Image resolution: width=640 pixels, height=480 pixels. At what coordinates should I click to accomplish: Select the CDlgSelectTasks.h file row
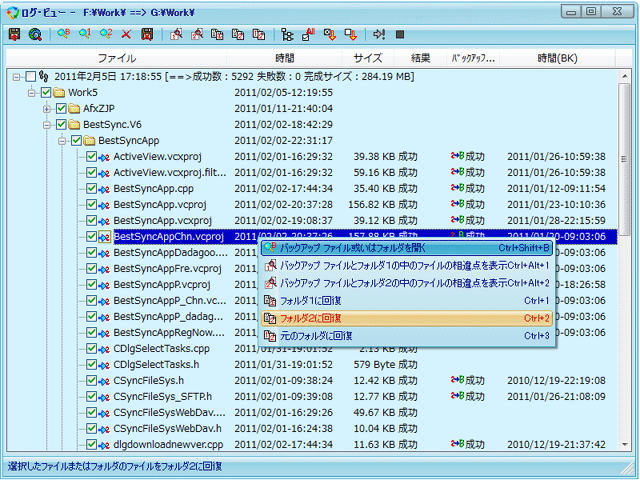[312, 364]
